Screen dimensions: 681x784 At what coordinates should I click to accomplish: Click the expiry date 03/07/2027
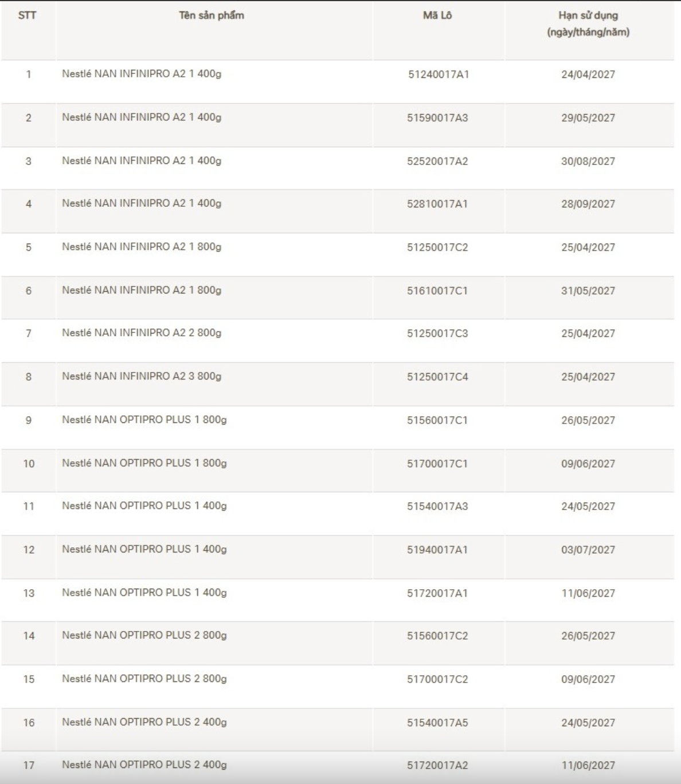point(588,550)
